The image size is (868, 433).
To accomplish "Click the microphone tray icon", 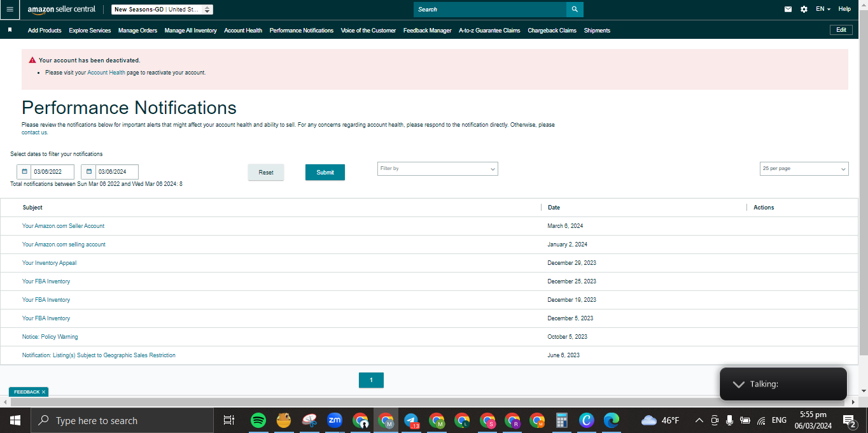I will pyautogui.click(x=729, y=420).
